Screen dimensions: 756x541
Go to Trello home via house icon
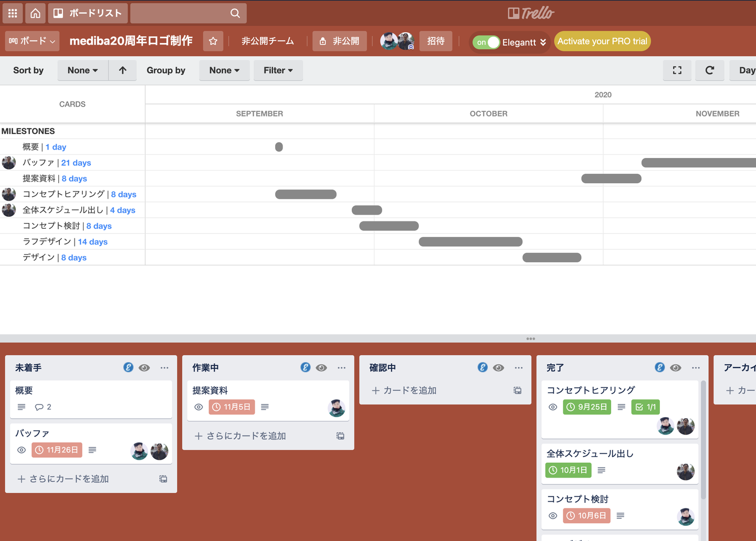tap(35, 13)
